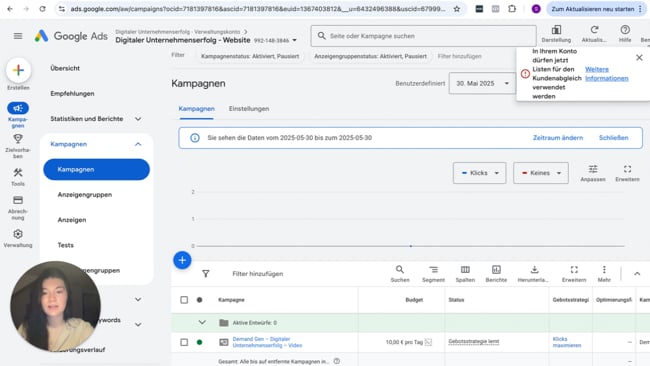
Task: Switch to Einstellungen tab
Action: [249, 109]
